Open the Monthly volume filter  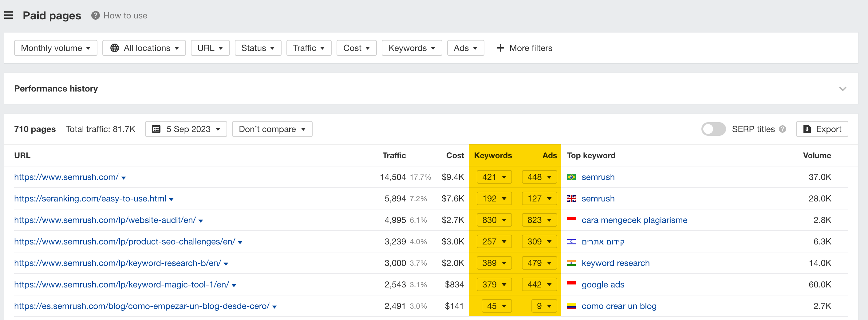tap(56, 48)
